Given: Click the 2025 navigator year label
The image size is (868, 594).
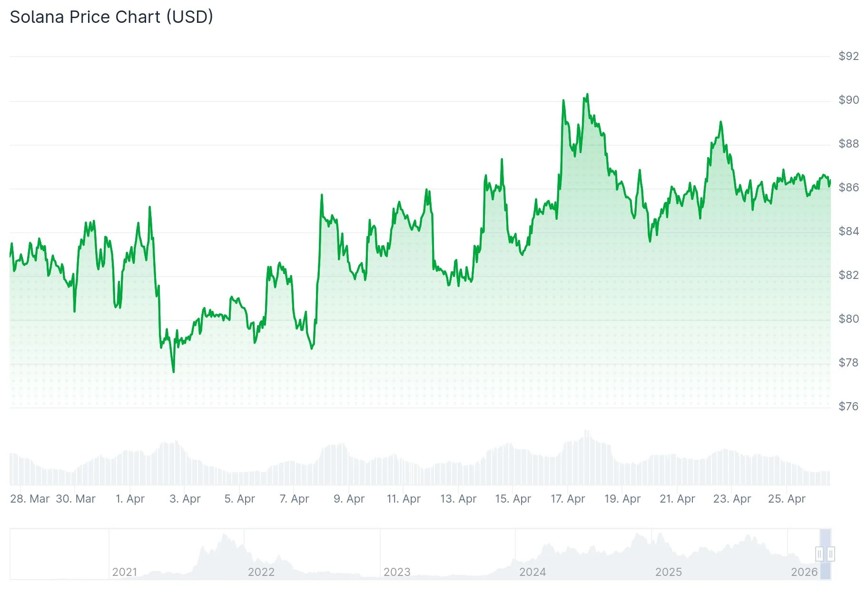Looking at the screenshot, I should click(668, 572).
